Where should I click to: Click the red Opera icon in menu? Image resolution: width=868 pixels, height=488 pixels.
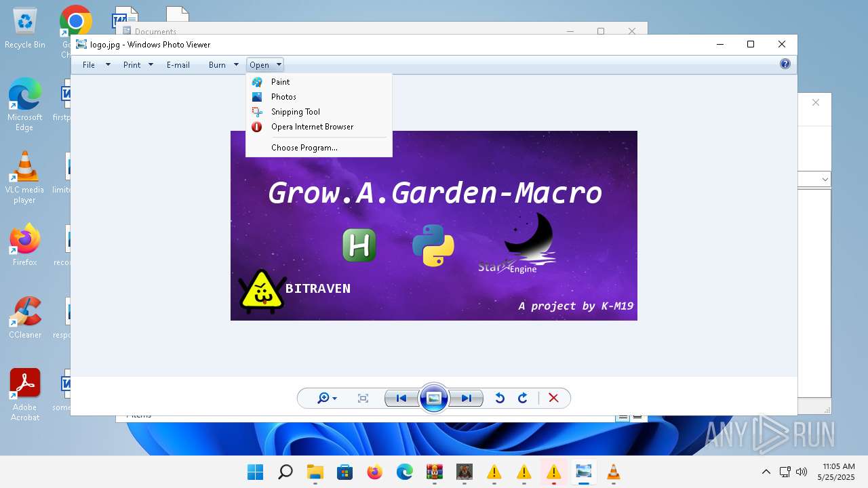257,127
